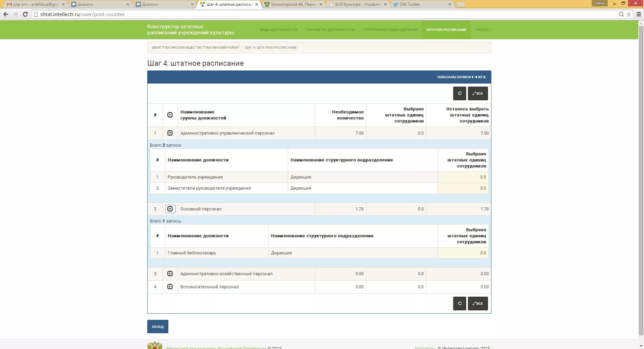Image resolution: width=644 pixels, height=349 pixels.
Task: Click the bottom refresh table button
Action: coord(460,303)
